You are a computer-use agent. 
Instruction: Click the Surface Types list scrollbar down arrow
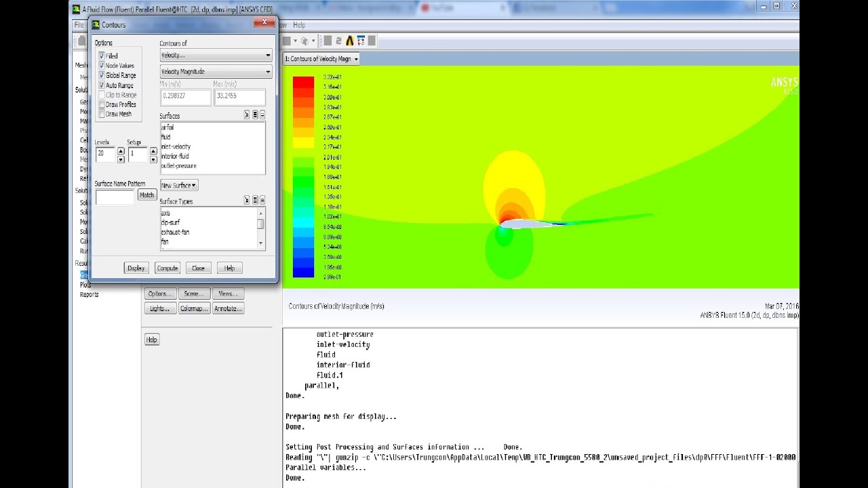coord(260,243)
